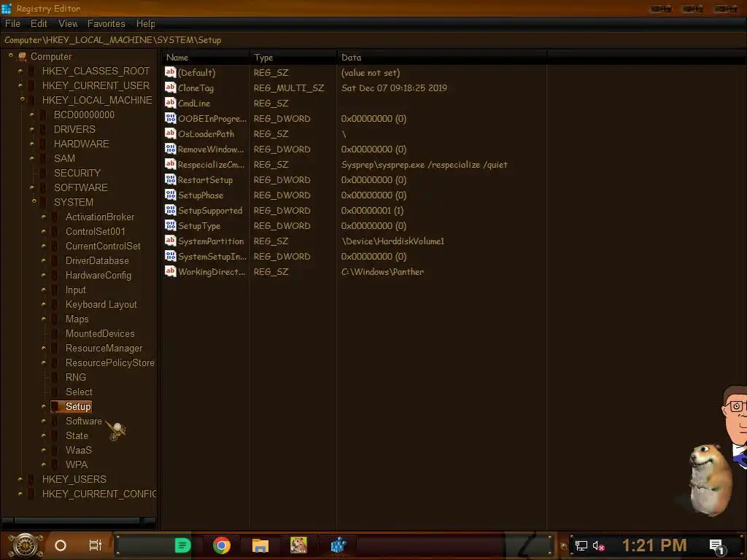This screenshot has width=747, height=560.
Task: Sort values by the Type column header
Action: pyautogui.click(x=293, y=57)
